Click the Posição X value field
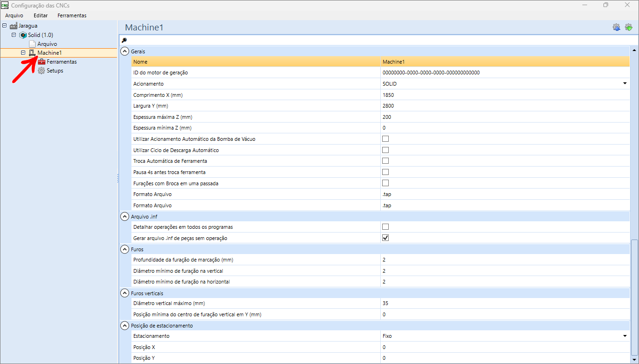 pos(505,347)
